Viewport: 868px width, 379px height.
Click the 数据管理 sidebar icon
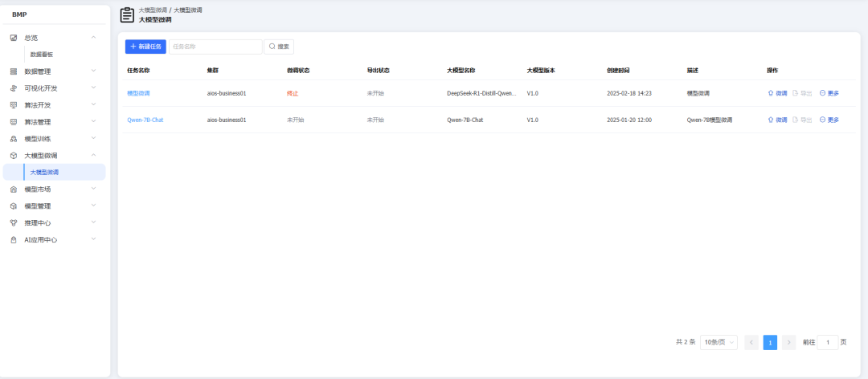pos(14,71)
